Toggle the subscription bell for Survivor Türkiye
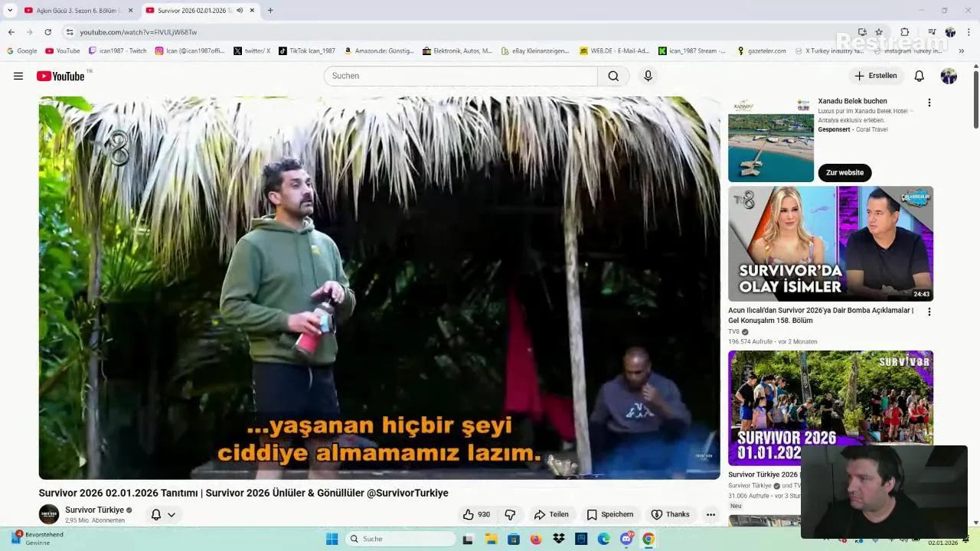This screenshot has width=980, height=551. pos(156,514)
